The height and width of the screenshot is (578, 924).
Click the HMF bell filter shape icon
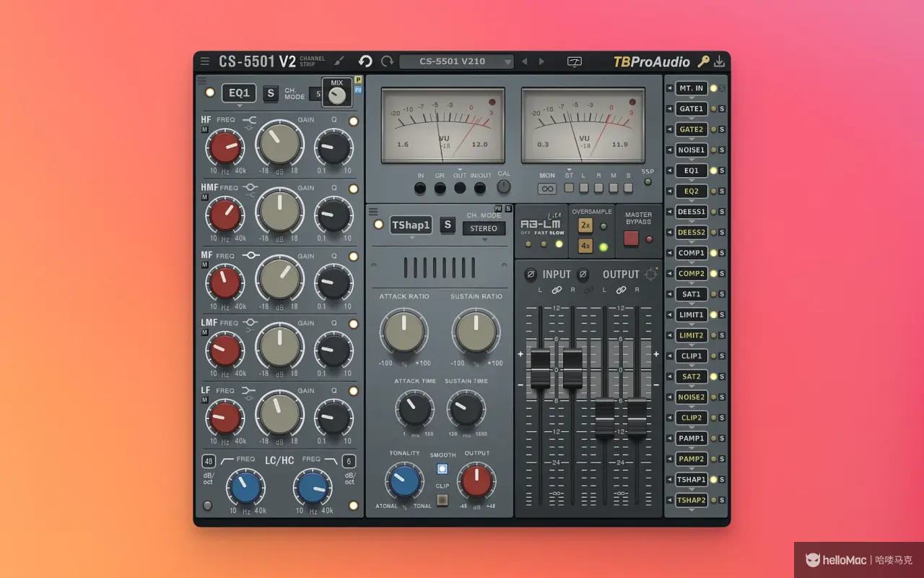click(x=250, y=187)
